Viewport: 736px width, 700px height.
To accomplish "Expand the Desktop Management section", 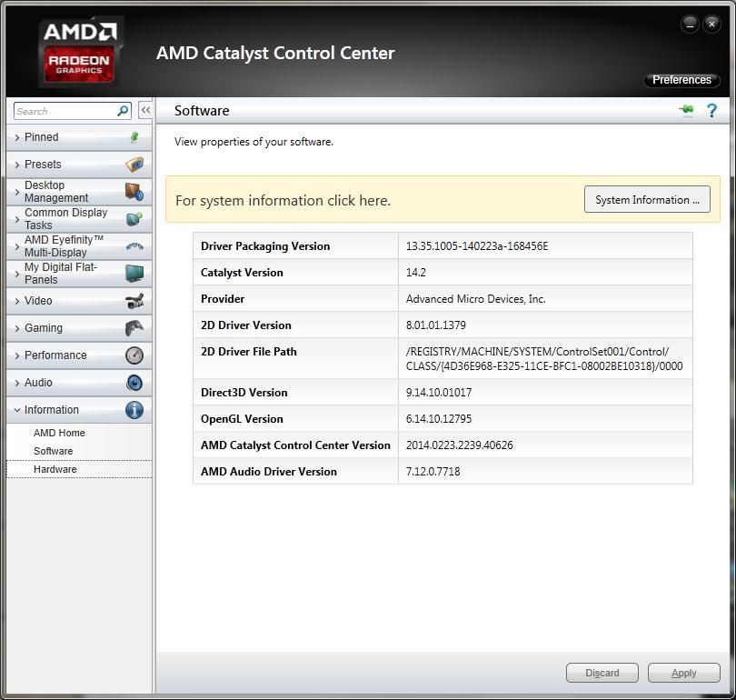I will pyautogui.click(x=79, y=192).
